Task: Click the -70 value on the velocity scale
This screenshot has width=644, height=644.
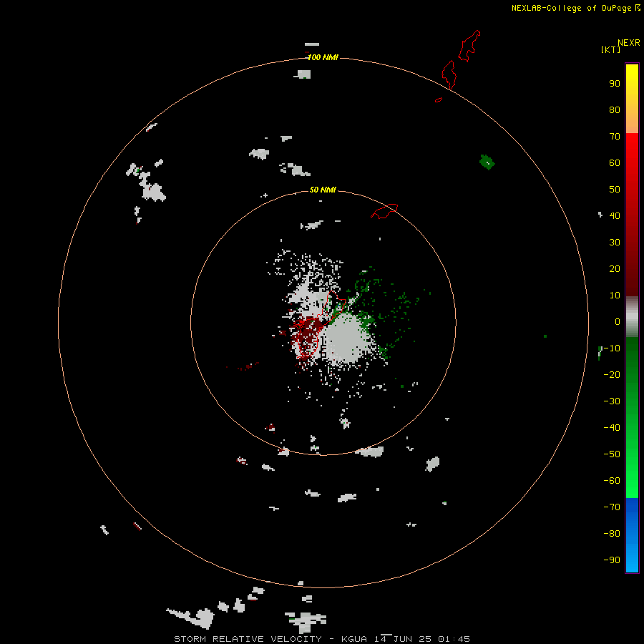Action: tap(612, 507)
